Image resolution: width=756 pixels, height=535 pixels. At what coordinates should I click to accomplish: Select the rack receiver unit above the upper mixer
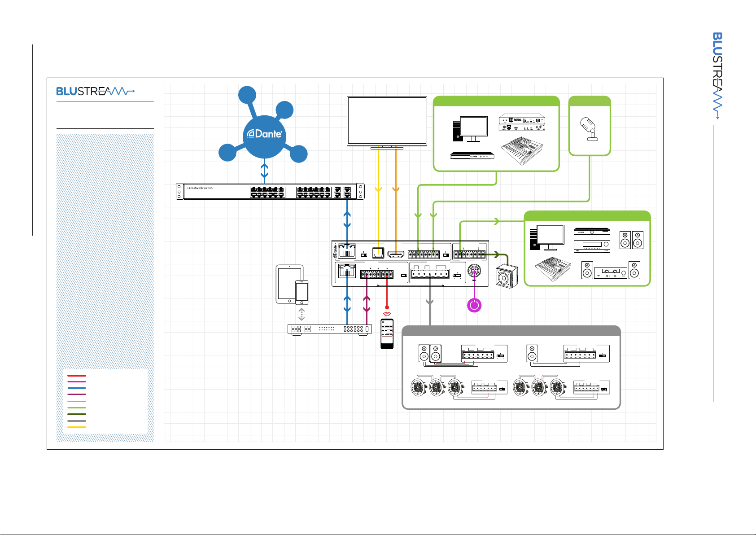[x=522, y=122]
